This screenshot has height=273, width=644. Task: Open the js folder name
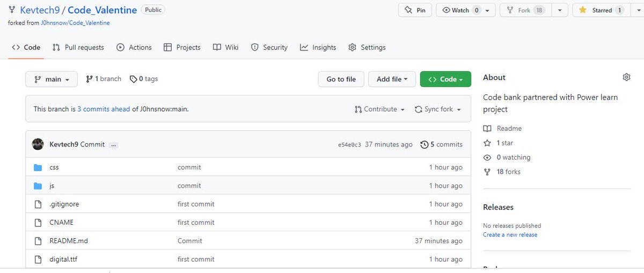(x=52, y=186)
